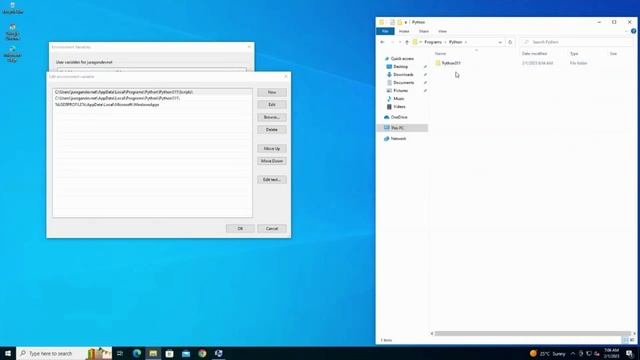Screen dimensions: 640x360
Task: Open the View ribbon tab in File Explorer
Action: coord(442,31)
